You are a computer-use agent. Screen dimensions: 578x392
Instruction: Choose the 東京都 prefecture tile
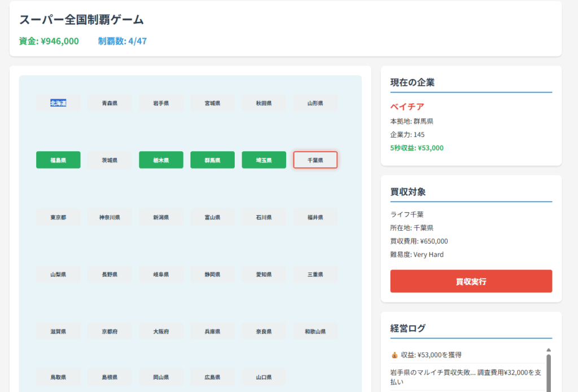pyautogui.click(x=58, y=217)
